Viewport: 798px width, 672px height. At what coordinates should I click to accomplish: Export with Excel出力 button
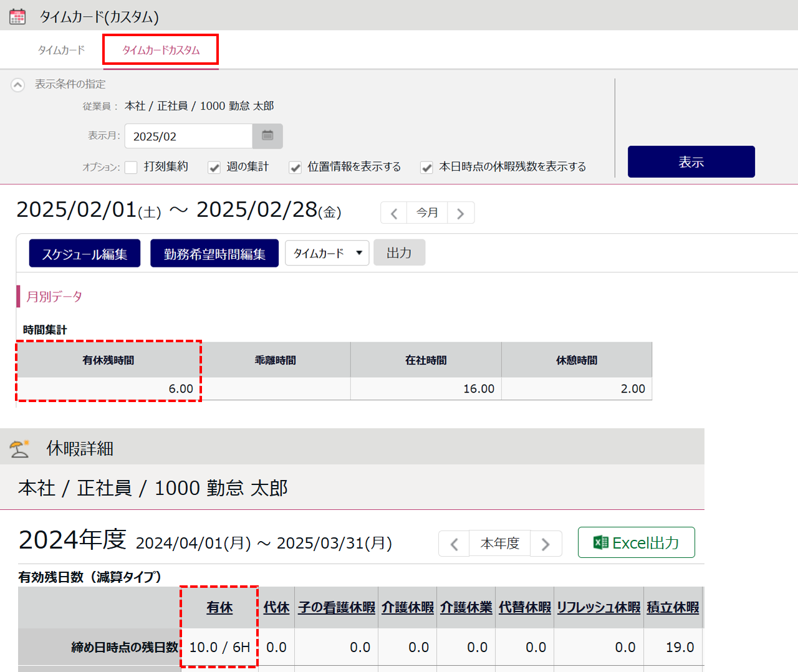(637, 542)
